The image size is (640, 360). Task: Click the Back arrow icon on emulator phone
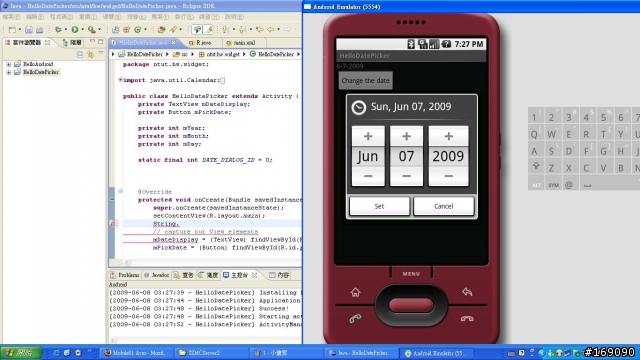click(467, 292)
